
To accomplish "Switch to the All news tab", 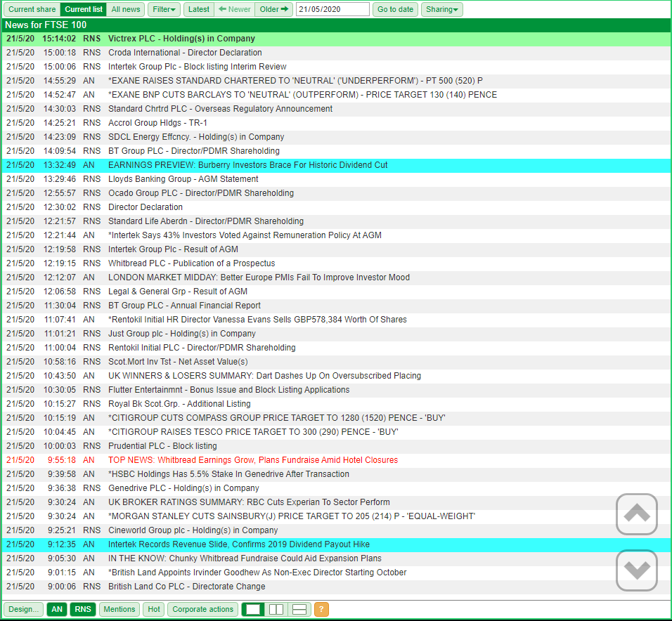I will (x=126, y=9).
